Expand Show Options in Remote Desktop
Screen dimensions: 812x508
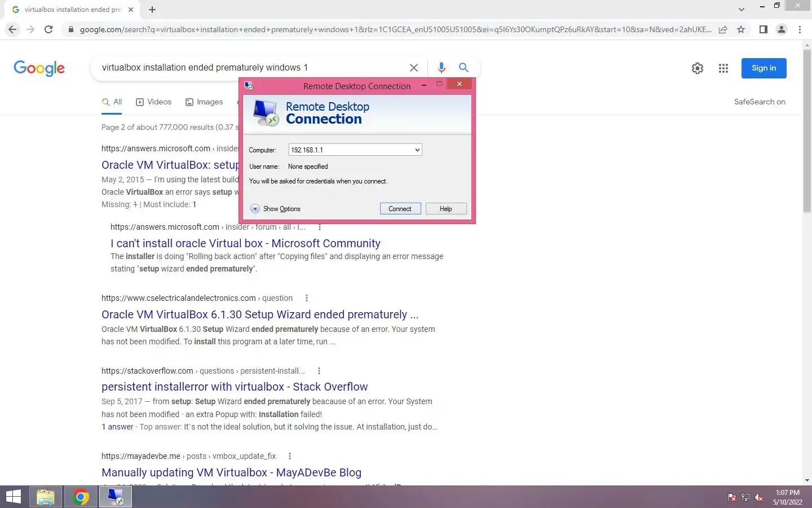coord(276,209)
